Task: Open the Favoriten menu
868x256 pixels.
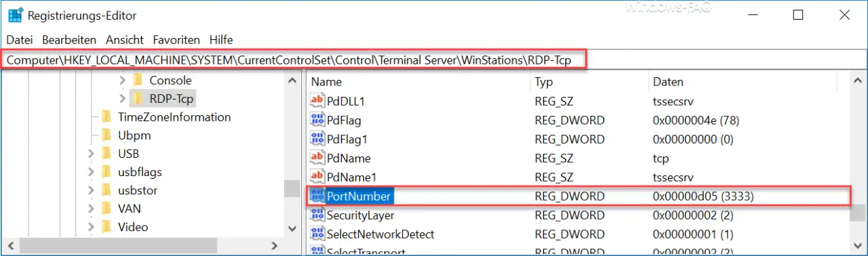Action: pyautogui.click(x=176, y=40)
